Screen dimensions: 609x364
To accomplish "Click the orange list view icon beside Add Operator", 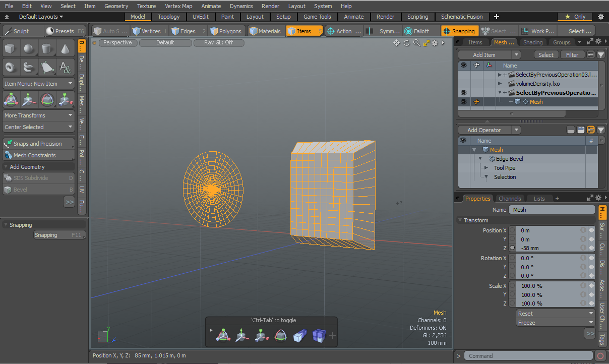I will click(x=591, y=130).
